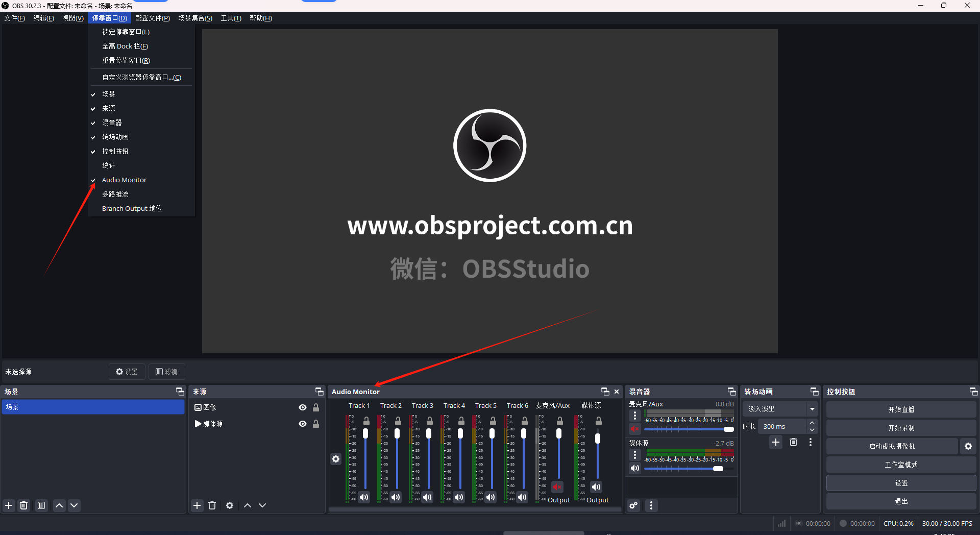Open 自定义浏览器停靠窗口 menu entry
Screen dimensions: 980x535
(x=141, y=77)
